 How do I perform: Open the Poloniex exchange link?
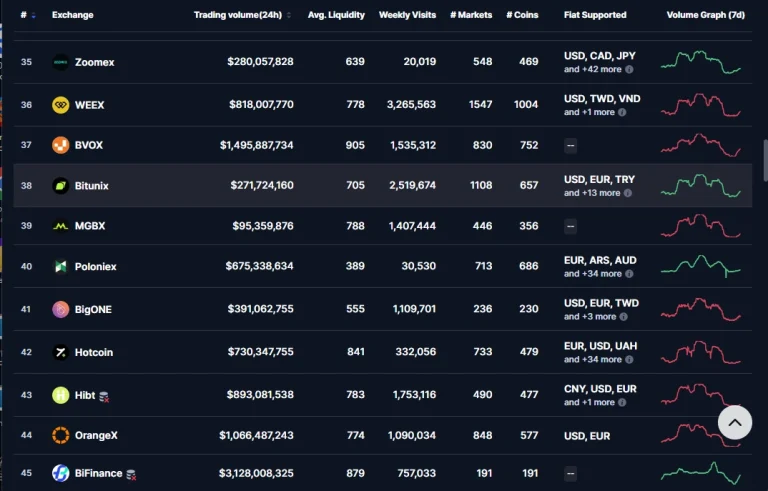(x=96, y=267)
